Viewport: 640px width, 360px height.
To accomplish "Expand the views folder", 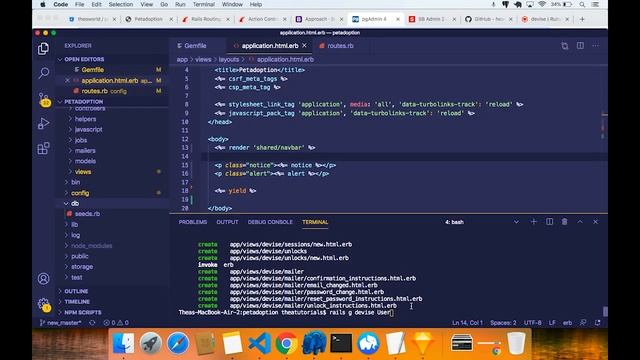I will click(83, 171).
